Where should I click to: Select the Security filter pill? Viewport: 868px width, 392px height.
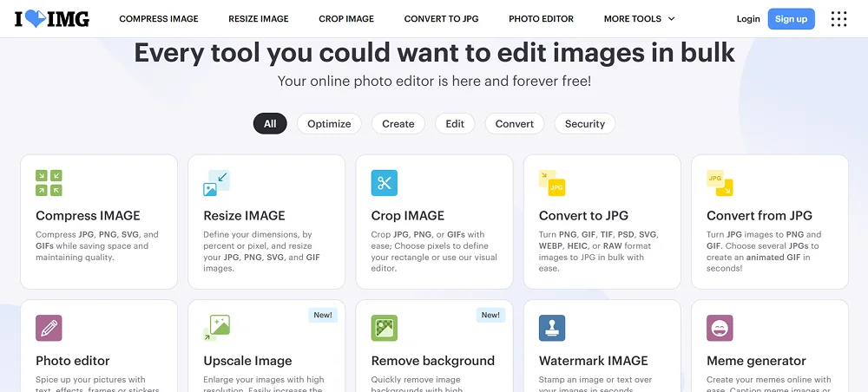click(584, 124)
